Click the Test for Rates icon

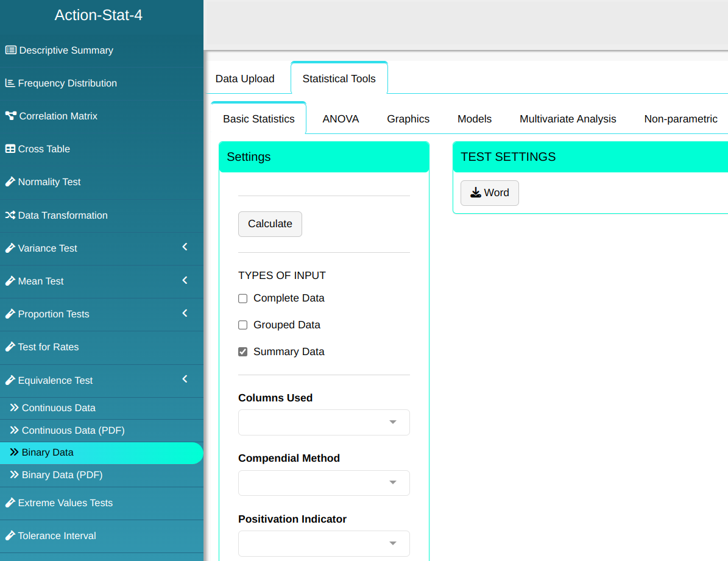pos(10,347)
